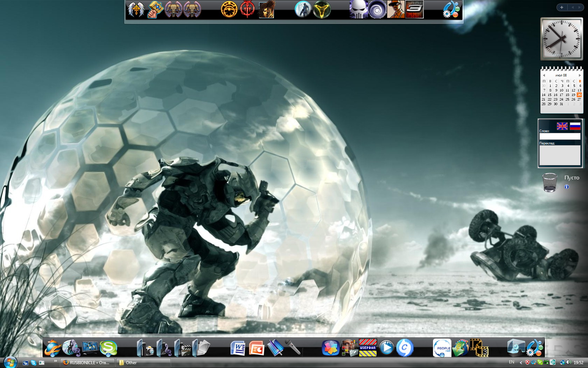The width and height of the screenshot is (588, 368).
Task: Open the Documents folder with papers
Action: [x=201, y=348]
